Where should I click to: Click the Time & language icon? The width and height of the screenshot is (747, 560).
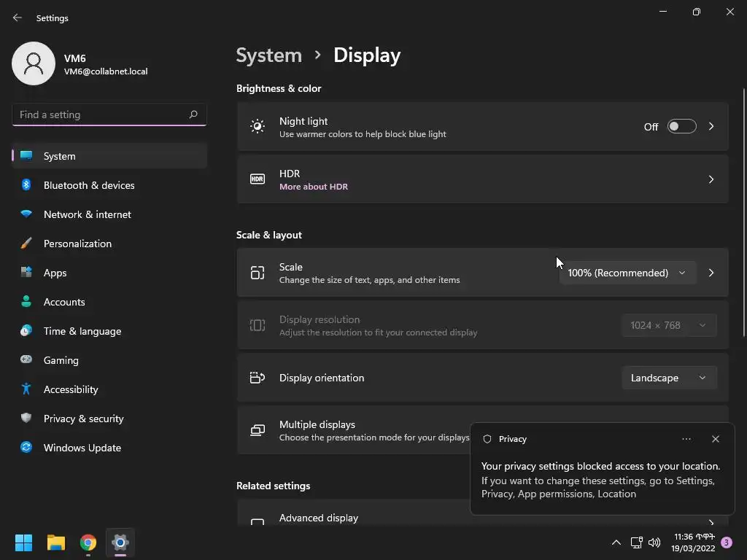(x=26, y=331)
